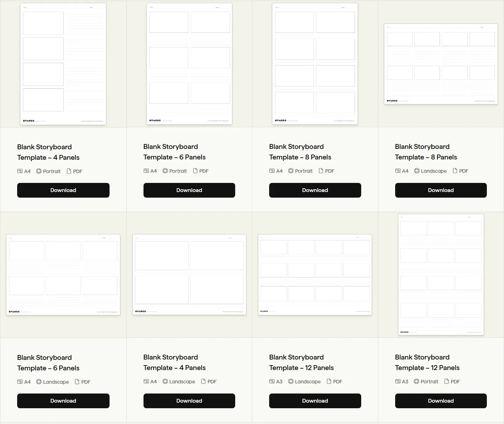Click the orientation icon on 12 Panels Portrait card
Image resolution: width=504 pixels, height=424 pixels.
(x=416, y=381)
